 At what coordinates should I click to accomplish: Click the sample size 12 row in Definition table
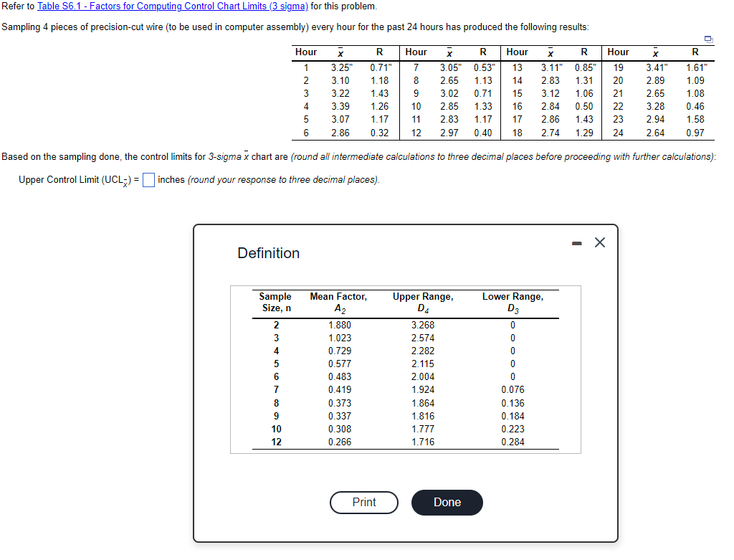coord(275,443)
